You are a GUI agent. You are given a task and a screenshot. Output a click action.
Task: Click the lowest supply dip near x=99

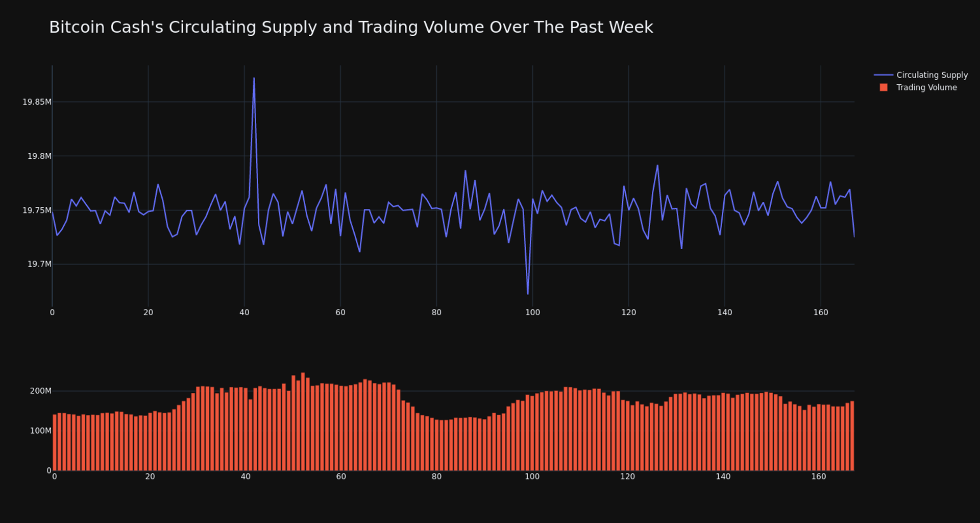528,294
